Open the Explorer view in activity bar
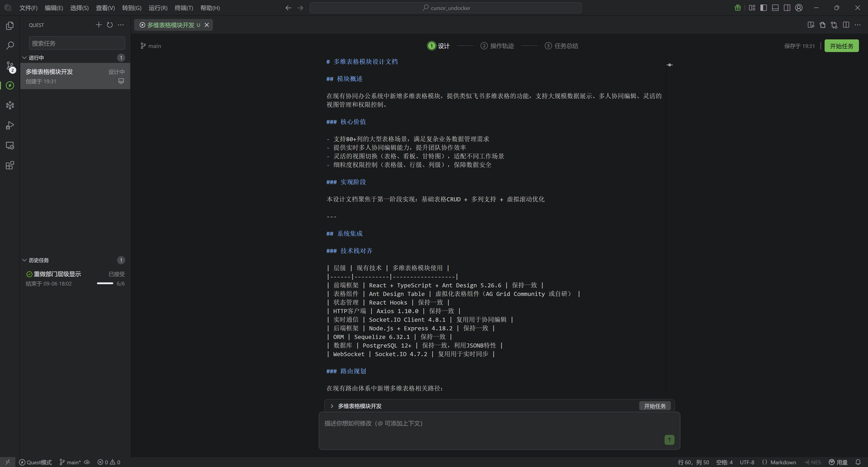 coord(10,26)
